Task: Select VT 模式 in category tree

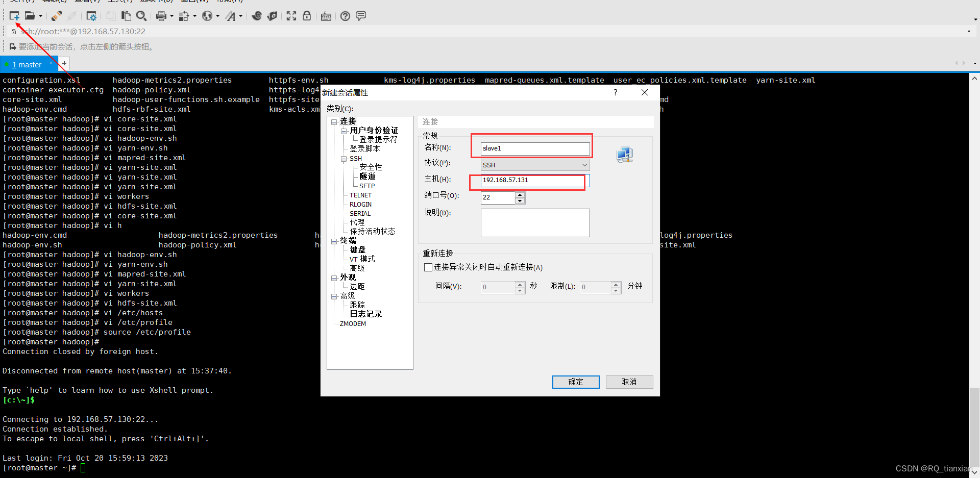Action: pos(362,259)
